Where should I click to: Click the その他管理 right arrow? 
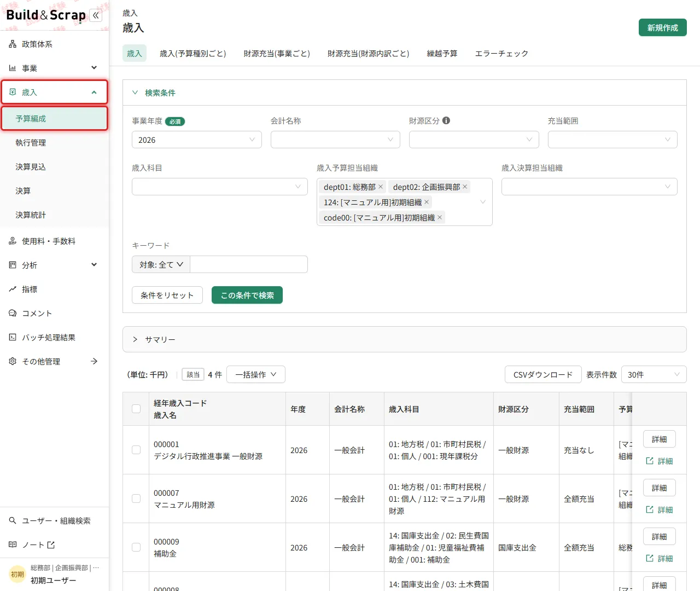coord(94,362)
